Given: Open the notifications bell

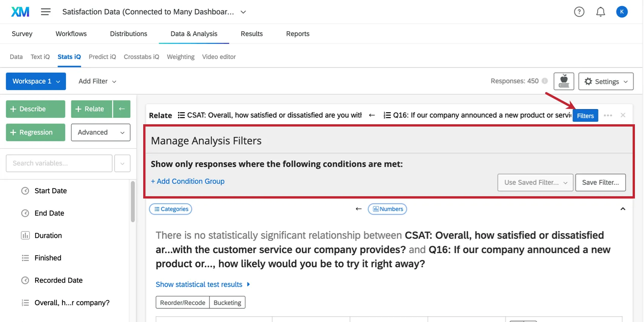Looking at the screenshot, I should pos(600,12).
